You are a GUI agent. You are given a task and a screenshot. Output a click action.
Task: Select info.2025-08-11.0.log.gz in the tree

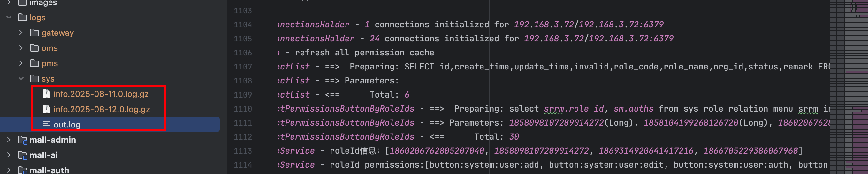click(101, 94)
